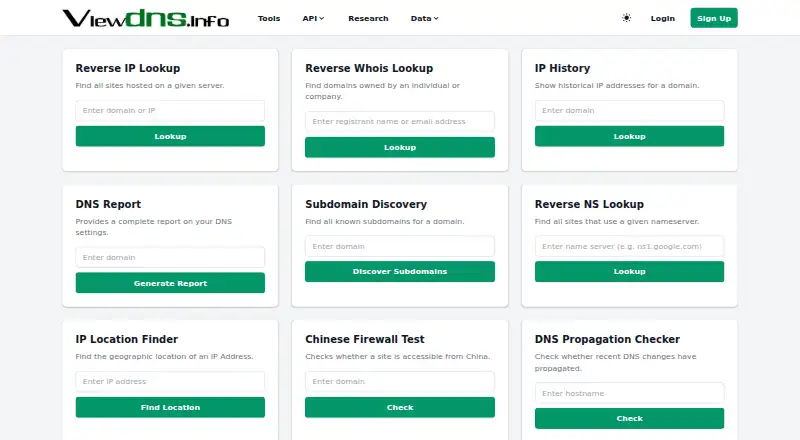The height and width of the screenshot is (440, 800).
Task: Click the Find Location button
Action: pos(170,407)
